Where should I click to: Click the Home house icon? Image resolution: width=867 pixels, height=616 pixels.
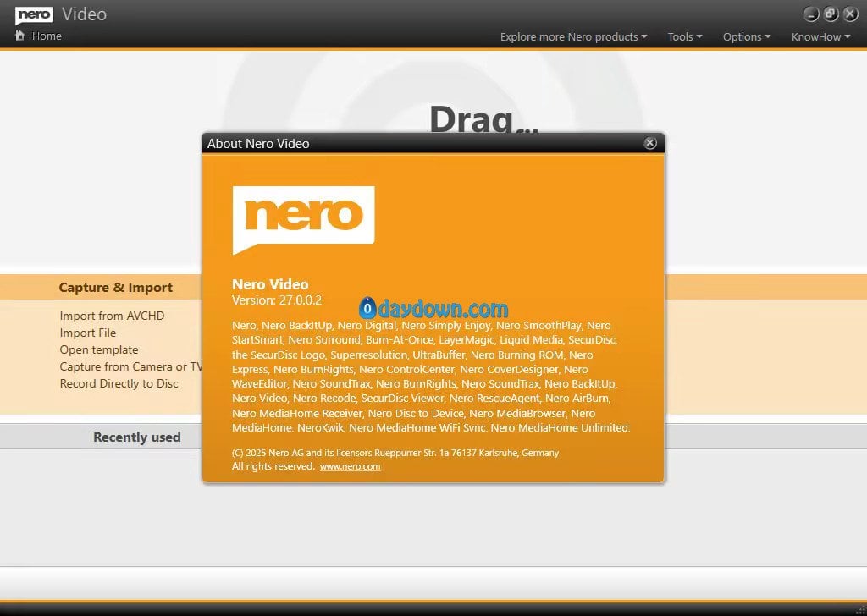point(19,36)
